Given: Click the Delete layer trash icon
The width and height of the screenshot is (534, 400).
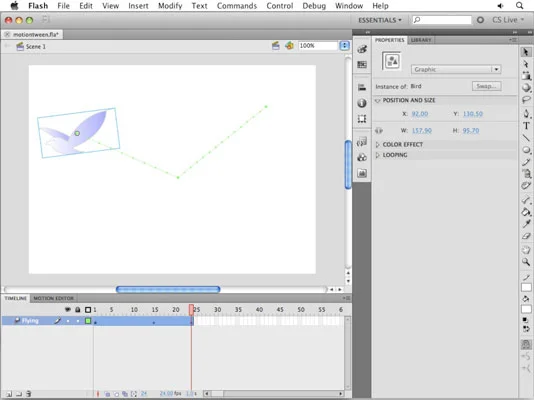Looking at the screenshot, I should pos(29,394).
